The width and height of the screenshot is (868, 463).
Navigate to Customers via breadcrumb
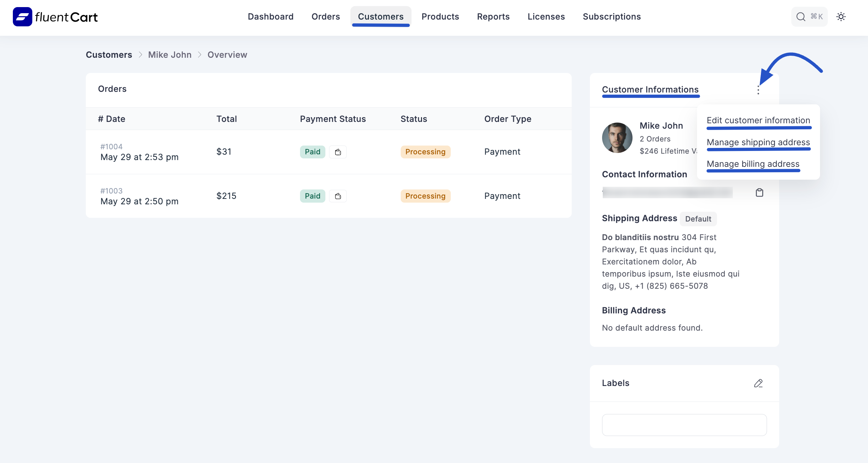[x=109, y=55]
